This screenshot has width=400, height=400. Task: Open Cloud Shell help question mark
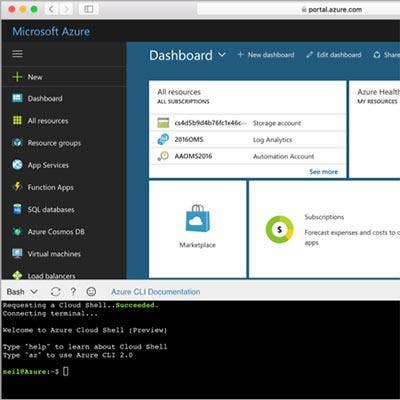click(73, 292)
